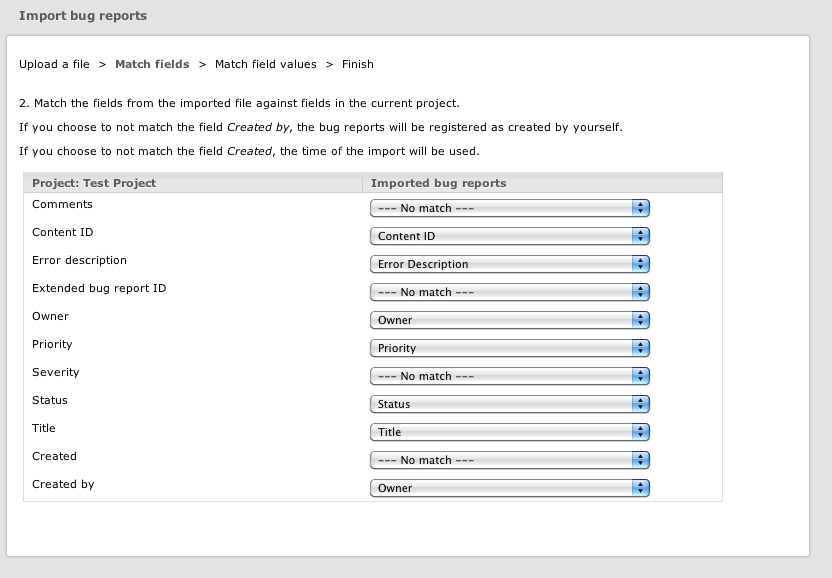Viewport: 832px width, 578px height.
Task: Select the Match fields breadcrumb step
Action: coord(152,64)
